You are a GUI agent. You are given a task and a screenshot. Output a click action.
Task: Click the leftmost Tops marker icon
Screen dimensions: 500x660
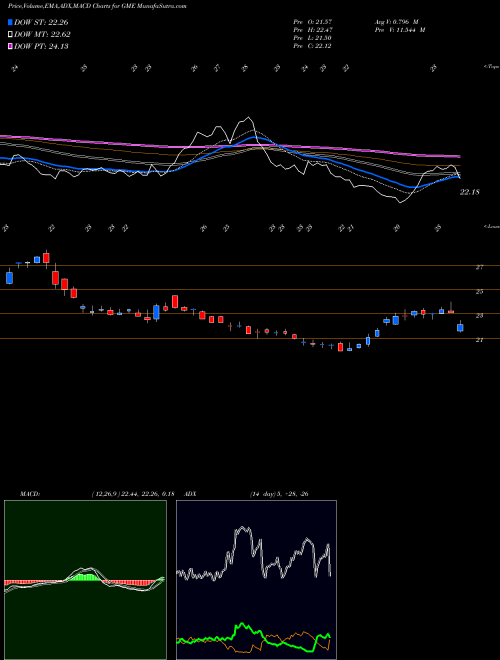click(x=14, y=68)
